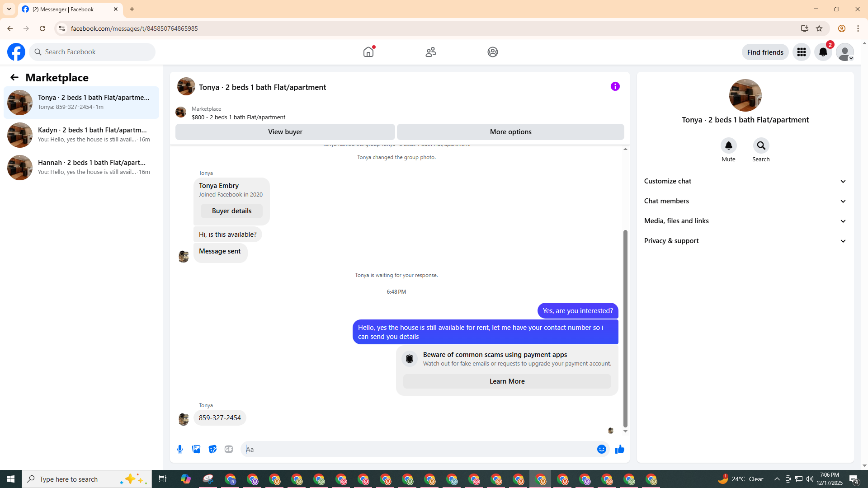Toggle conversation information panel icon
The height and width of the screenshot is (488, 868).
point(615,86)
